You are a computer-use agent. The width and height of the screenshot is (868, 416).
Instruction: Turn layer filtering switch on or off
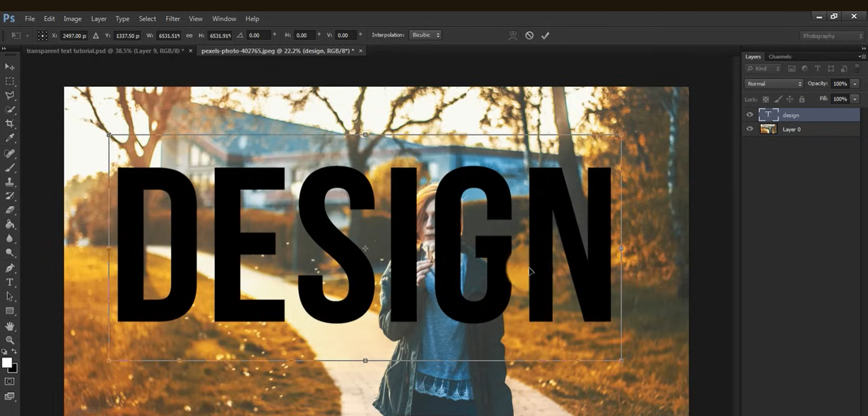pos(856,69)
